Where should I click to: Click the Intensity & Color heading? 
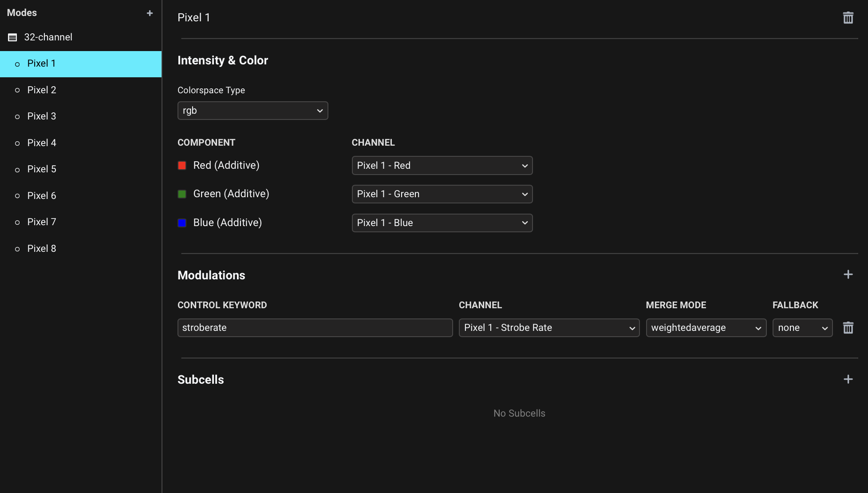coord(223,60)
